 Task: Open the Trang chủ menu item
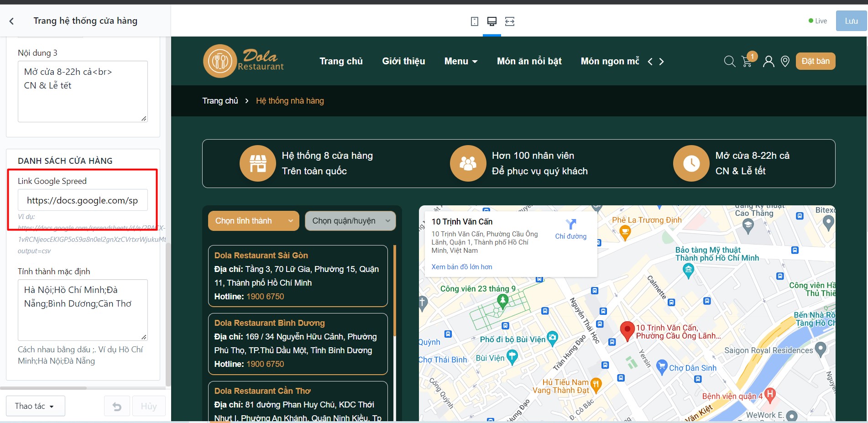[341, 61]
